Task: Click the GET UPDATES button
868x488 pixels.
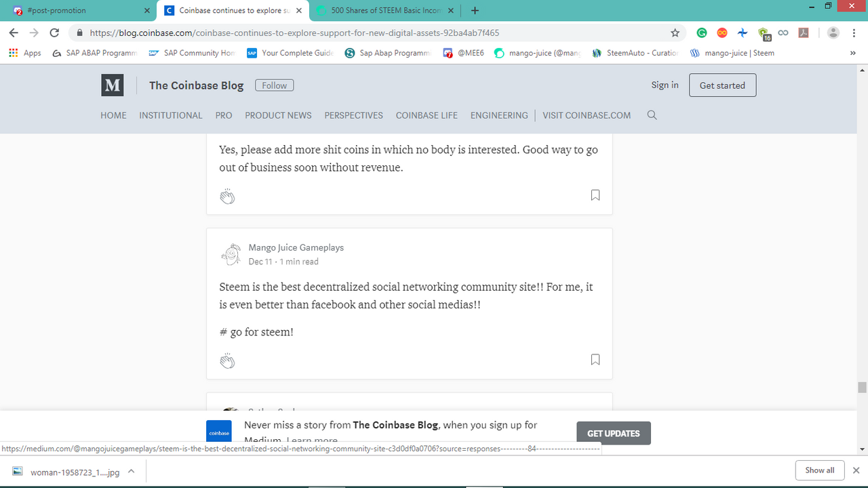Action: 614,433
